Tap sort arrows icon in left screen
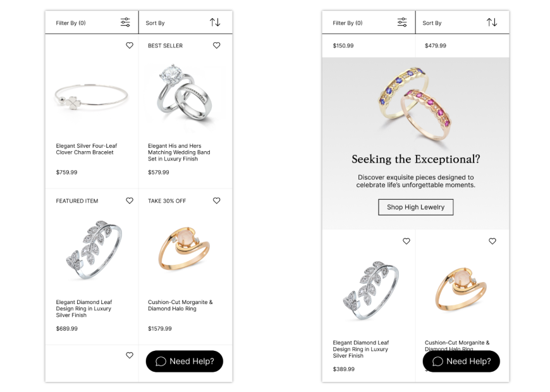The width and height of the screenshot is (550, 392). tap(215, 23)
